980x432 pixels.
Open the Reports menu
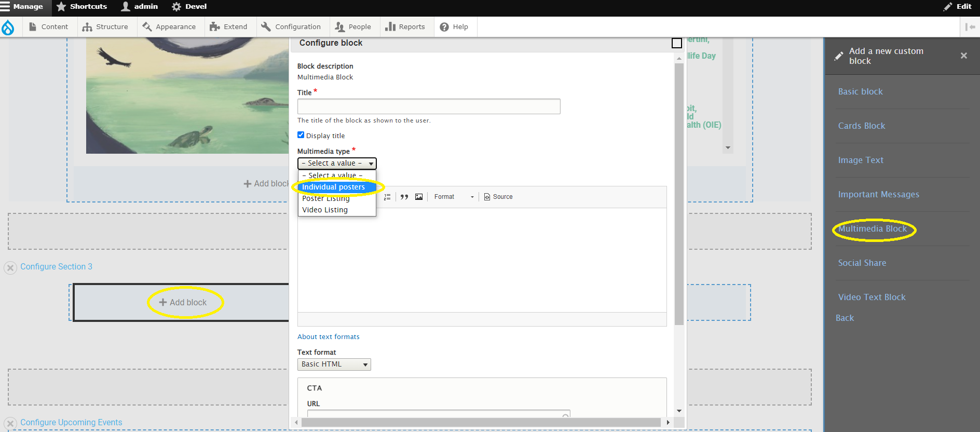point(405,27)
